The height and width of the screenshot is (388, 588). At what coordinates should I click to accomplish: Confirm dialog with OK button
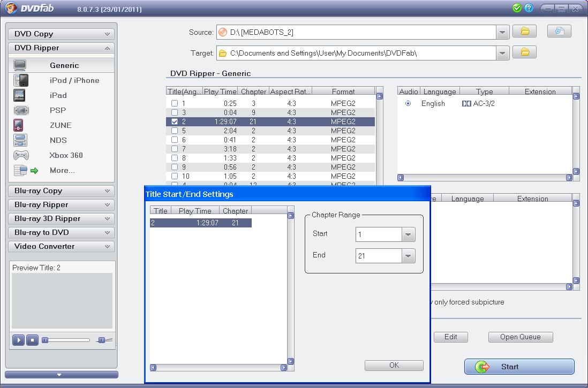[394, 365]
